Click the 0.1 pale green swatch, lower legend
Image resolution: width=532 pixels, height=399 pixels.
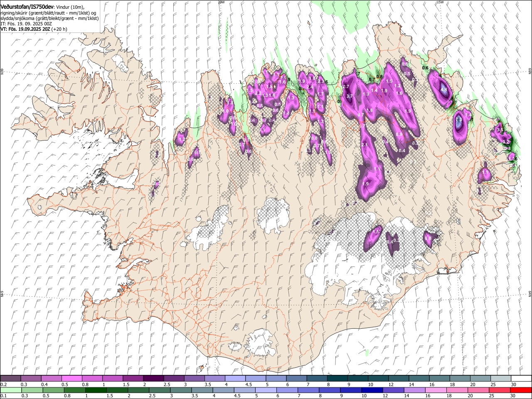point(11,390)
